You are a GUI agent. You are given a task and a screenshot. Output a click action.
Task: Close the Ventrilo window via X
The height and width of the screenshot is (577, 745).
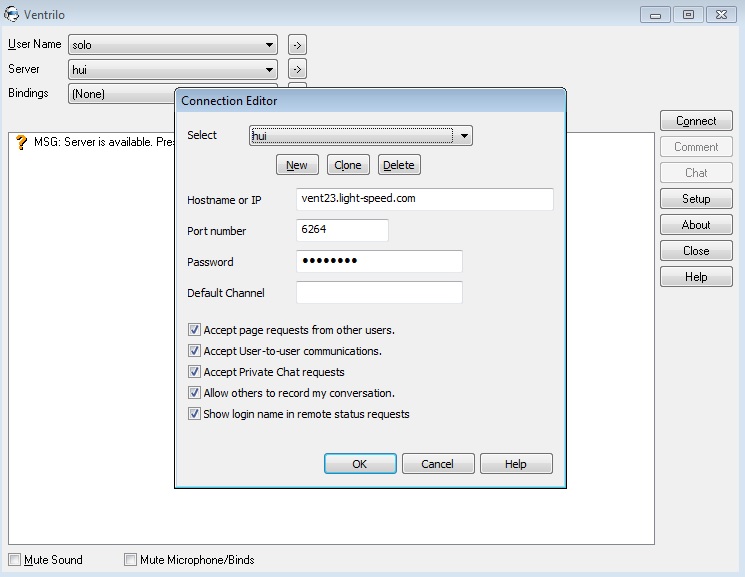click(x=721, y=15)
